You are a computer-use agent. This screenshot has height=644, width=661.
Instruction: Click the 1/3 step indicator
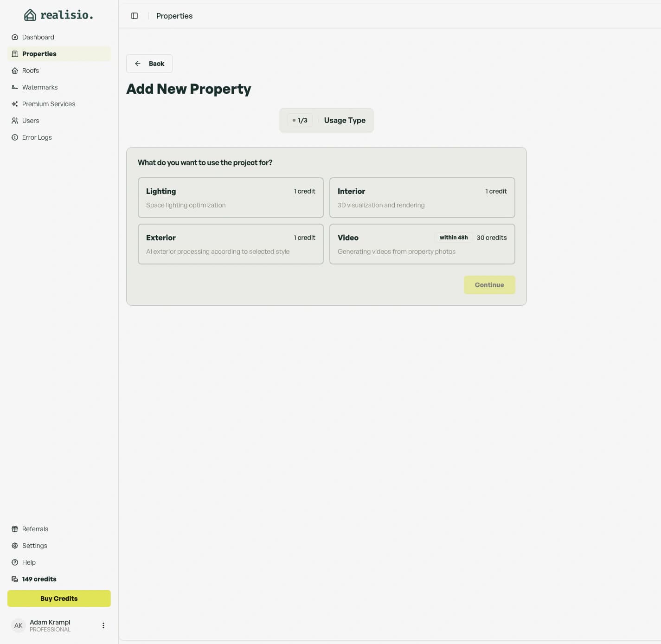point(300,120)
